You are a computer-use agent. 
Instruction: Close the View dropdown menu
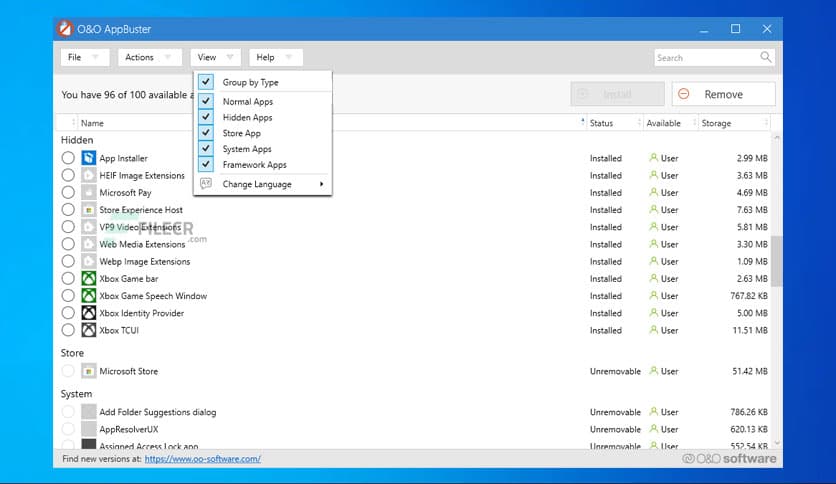[215, 57]
